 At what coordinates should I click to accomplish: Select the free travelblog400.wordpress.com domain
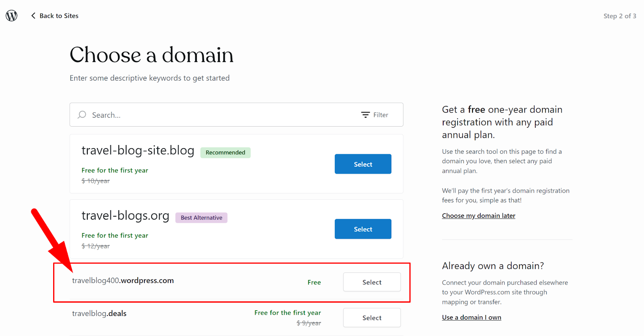click(x=372, y=282)
